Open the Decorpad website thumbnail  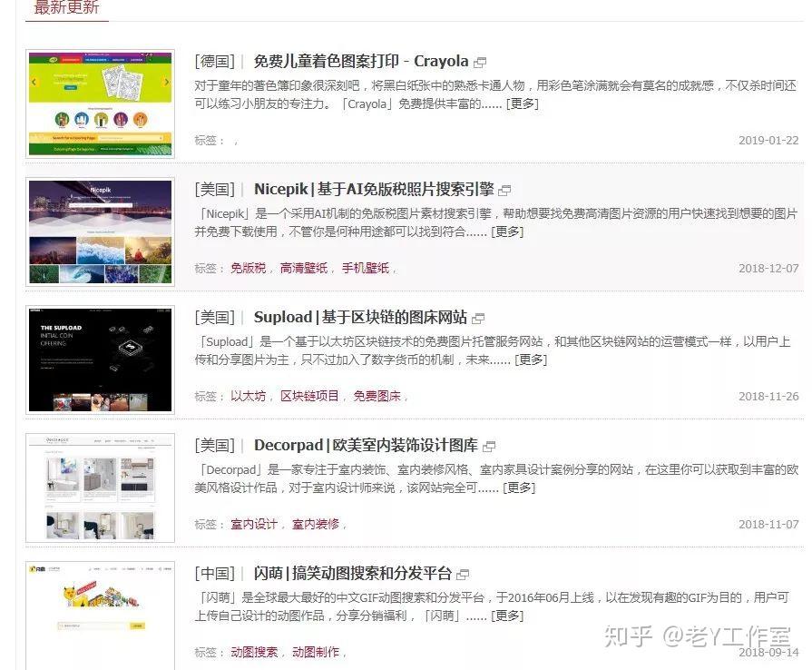coord(100,488)
